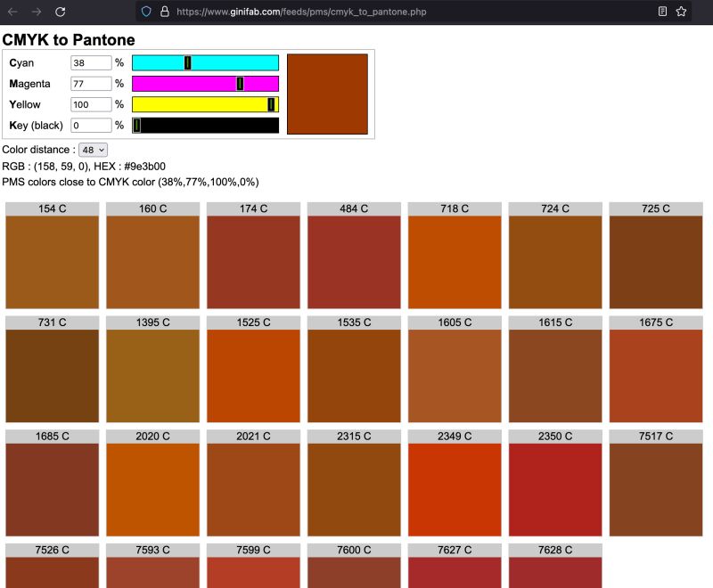The image size is (713, 588).
Task: Click the dropdown arrow next to 48
Action: (x=101, y=149)
